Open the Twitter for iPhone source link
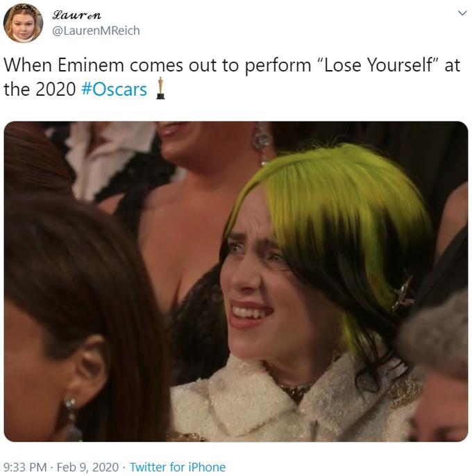The image size is (472, 476). point(178,467)
